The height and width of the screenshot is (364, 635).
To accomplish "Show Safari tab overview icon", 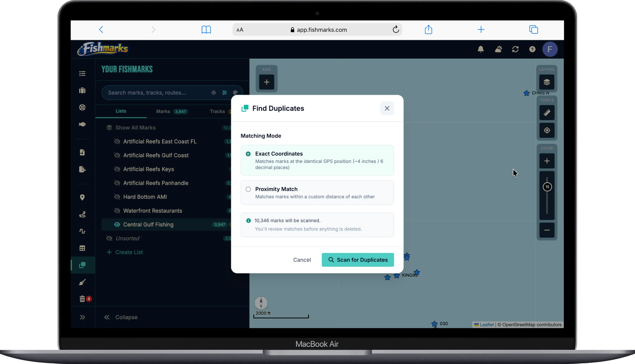I will coord(533,30).
